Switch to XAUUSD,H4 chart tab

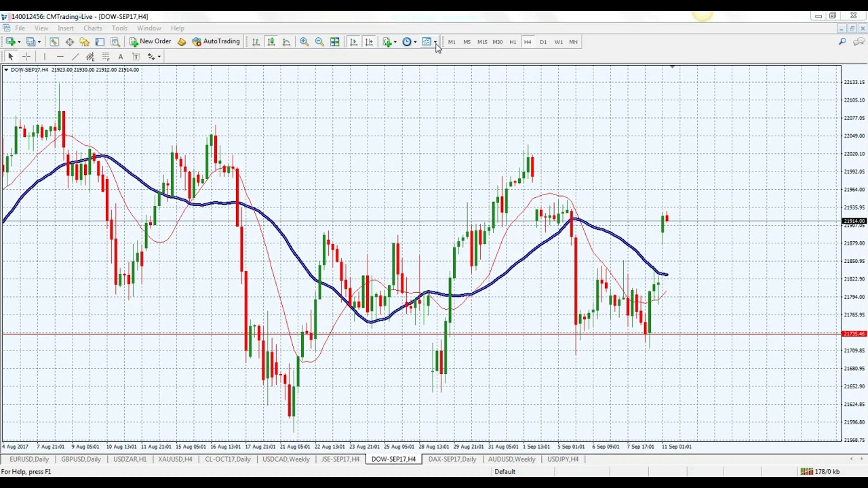click(x=175, y=460)
